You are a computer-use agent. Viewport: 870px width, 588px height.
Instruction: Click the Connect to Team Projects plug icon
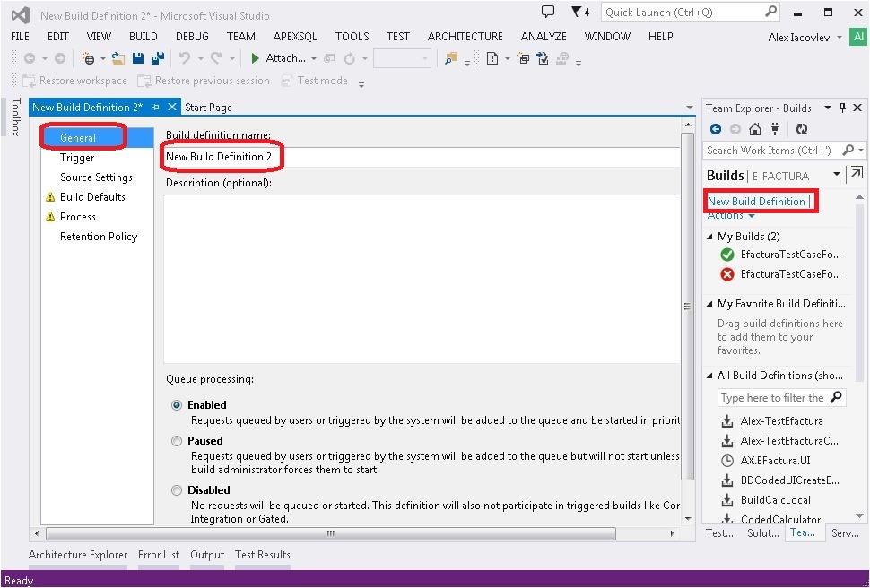pos(775,129)
